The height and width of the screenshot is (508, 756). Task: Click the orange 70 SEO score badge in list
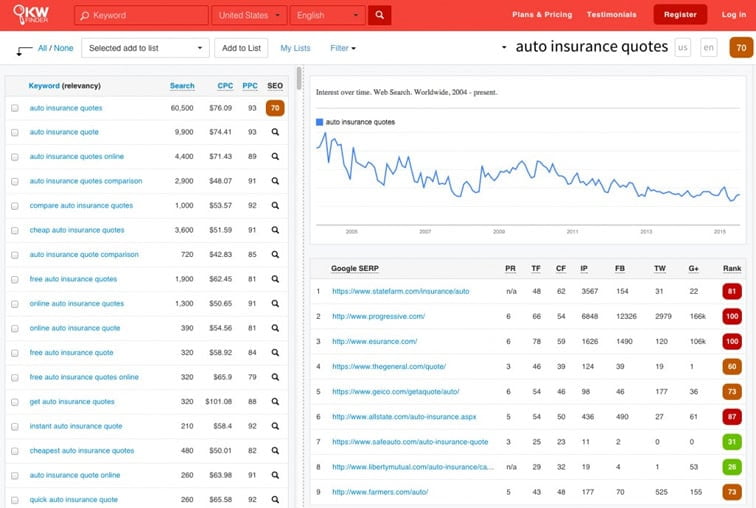pos(275,108)
